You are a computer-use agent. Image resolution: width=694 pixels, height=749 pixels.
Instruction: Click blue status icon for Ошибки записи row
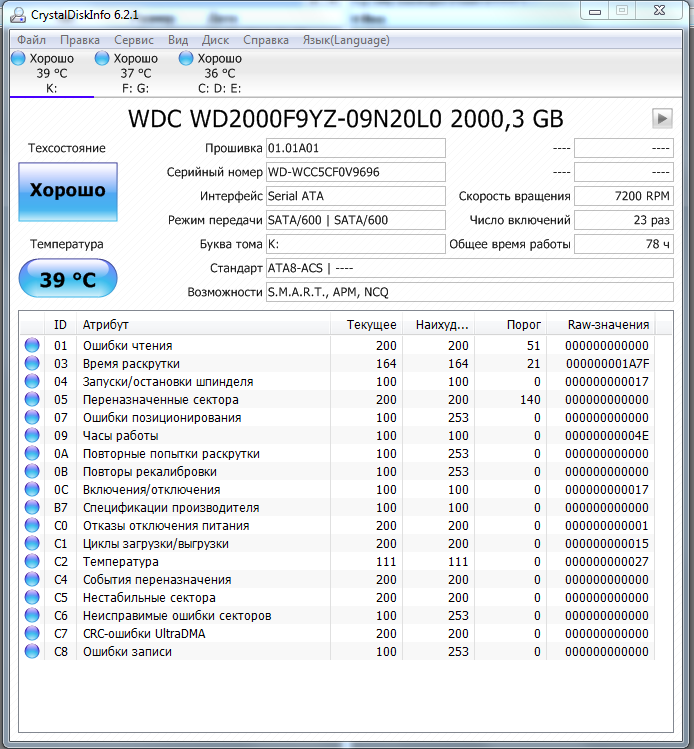32,652
